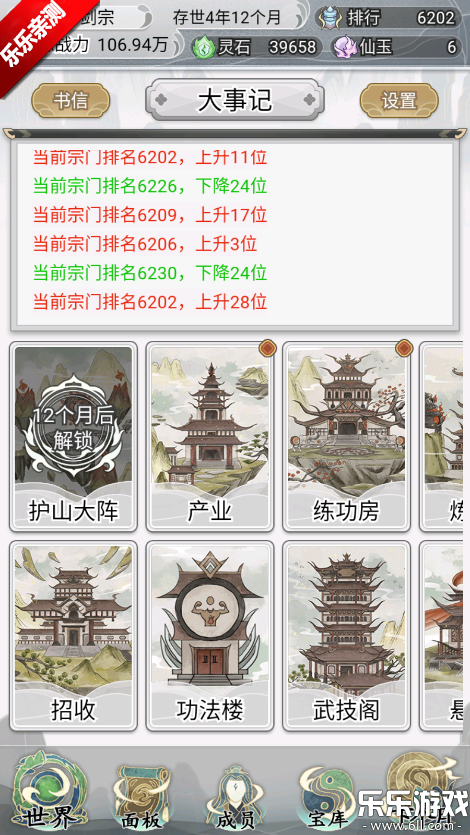Screen dimensions: 470x835
Task: Tap the 排行 ranking lantern icon
Action: (330, 18)
